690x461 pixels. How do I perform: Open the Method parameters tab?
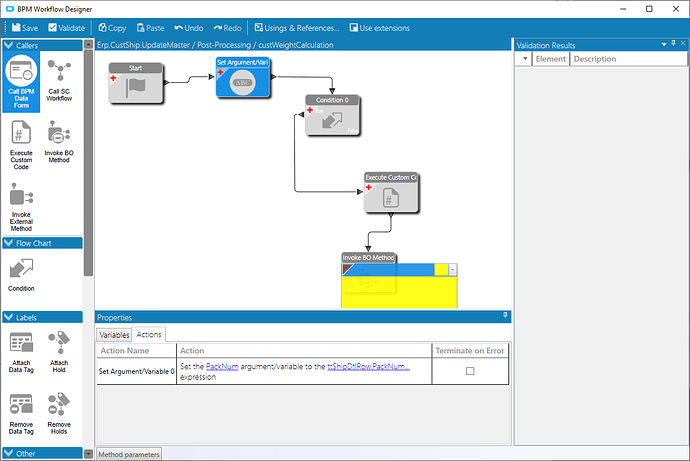pos(128,455)
